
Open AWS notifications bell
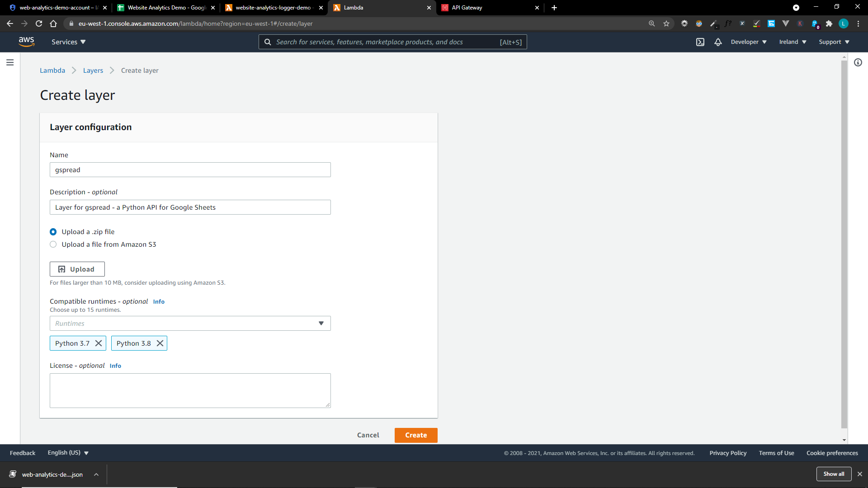[x=718, y=42]
